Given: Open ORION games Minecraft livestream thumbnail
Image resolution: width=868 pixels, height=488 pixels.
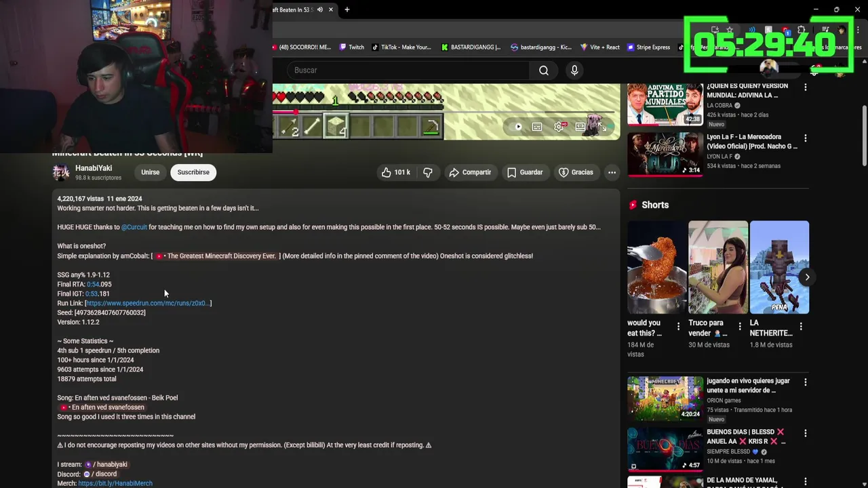Looking at the screenshot, I should click(x=665, y=398).
